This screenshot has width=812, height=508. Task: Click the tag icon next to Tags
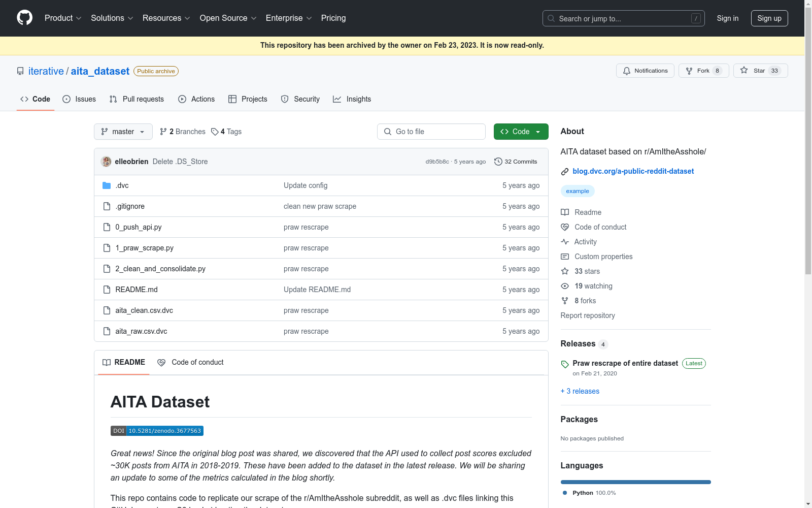pos(215,132)
